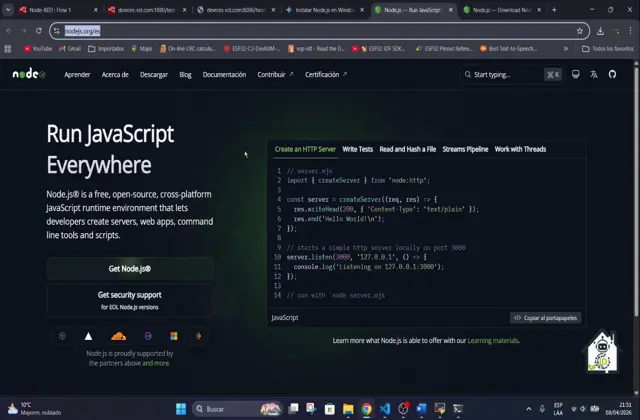Open the Descargar menu item
Image resolution: width=640 pixels, height=420 pixels.
154,74
